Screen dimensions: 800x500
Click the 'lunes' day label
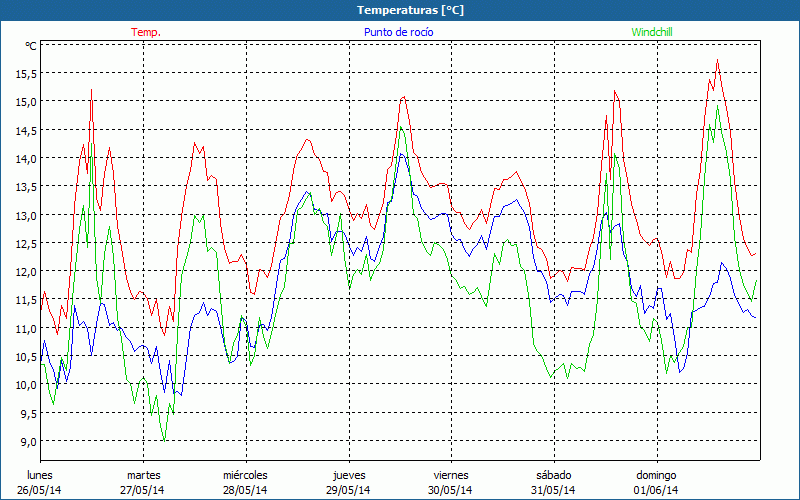coord(40,475)
